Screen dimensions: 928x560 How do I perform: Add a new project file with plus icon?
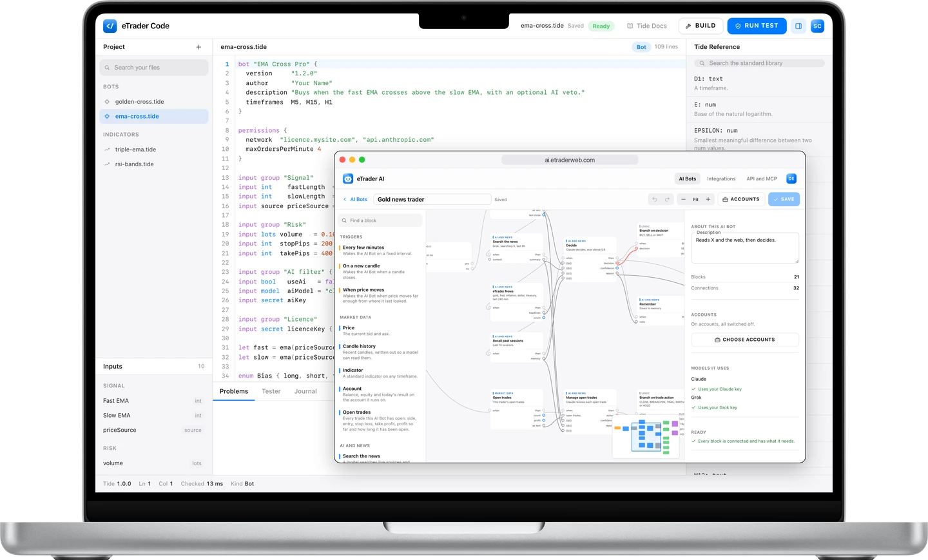pos(198,47)
